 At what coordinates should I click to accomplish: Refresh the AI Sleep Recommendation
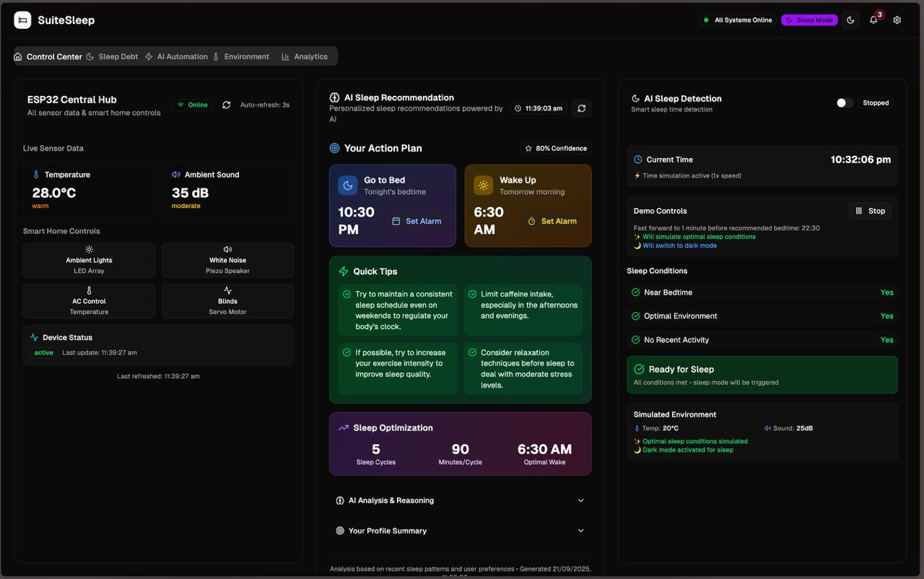[581, 108]
